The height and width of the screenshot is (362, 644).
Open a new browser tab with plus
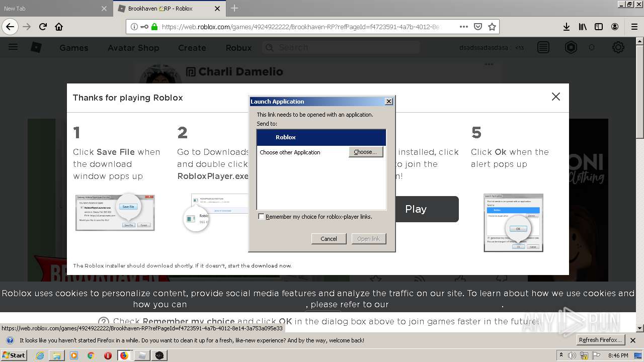(x=234, y=9)
